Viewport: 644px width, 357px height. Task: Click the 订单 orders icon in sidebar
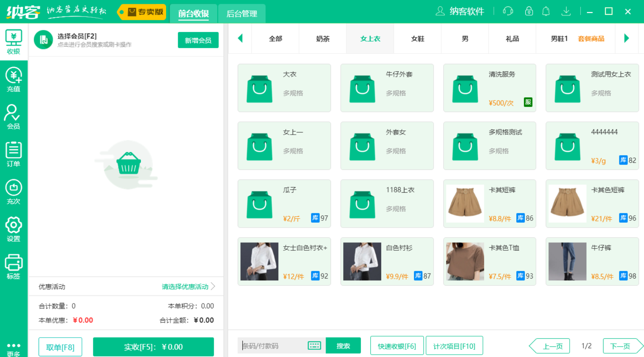coord(13,153)
